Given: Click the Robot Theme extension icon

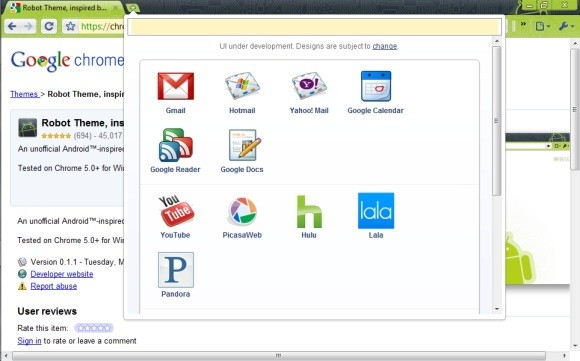Looking at the screenshot, I should pos(28,128).
